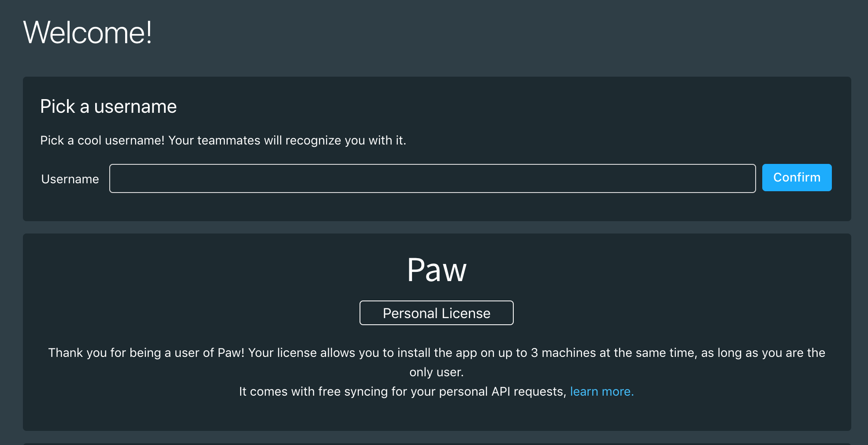
Task: Click the large 'Paw' product title
Action: click(436, 270)
